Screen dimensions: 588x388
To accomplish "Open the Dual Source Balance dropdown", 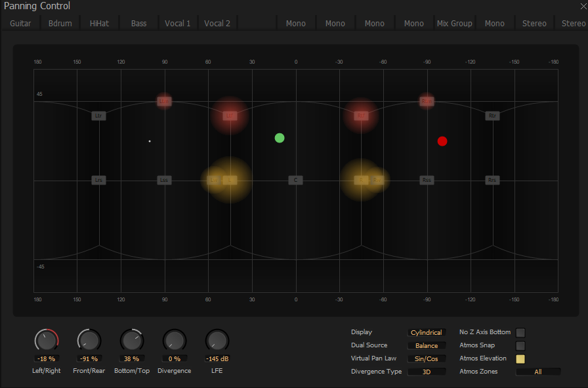I will (426, 345).
